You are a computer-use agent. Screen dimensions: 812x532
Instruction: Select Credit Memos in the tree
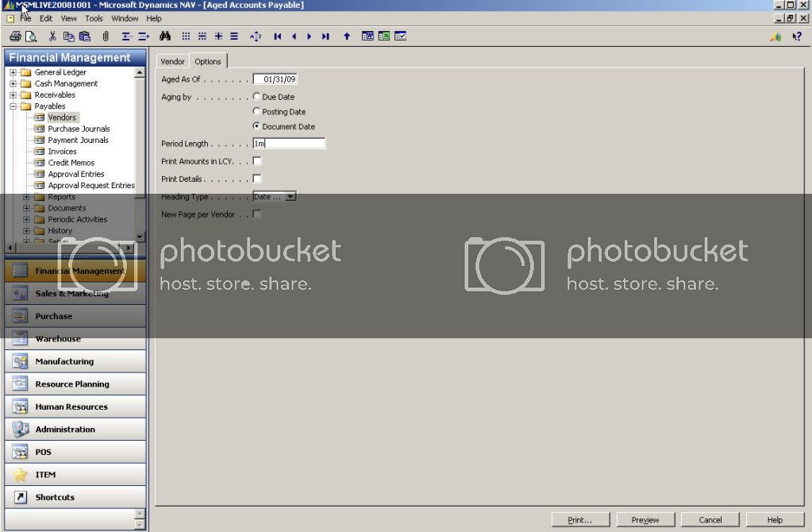71,163
